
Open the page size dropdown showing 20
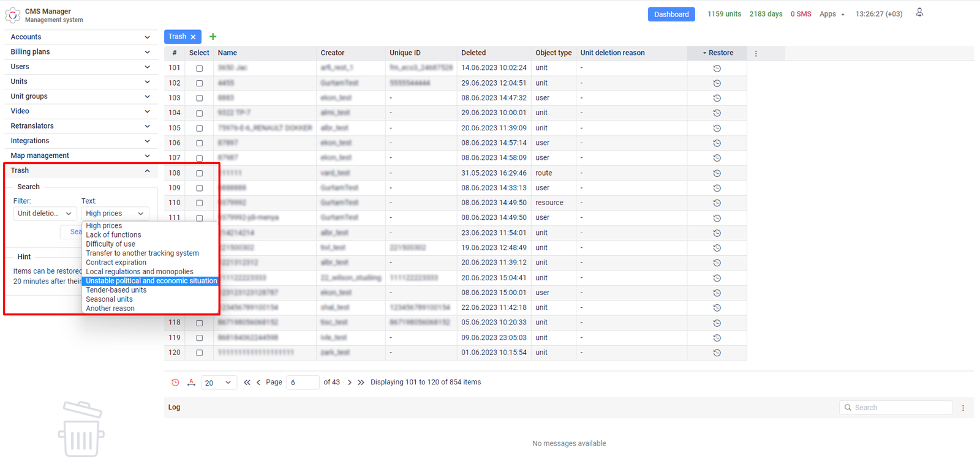(219, 383)
